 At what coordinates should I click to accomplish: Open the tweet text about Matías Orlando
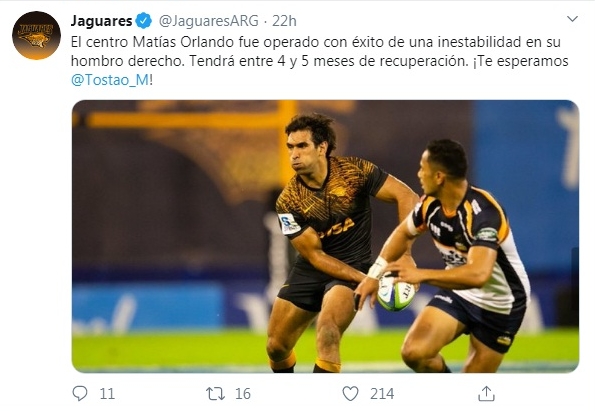(x=320, y=61)
